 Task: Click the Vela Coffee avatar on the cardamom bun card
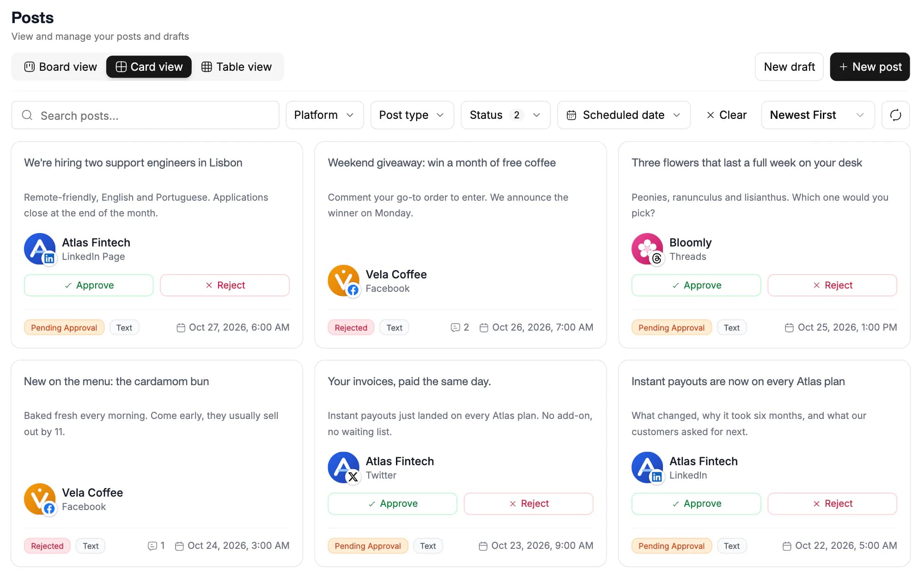pos(40,499)
